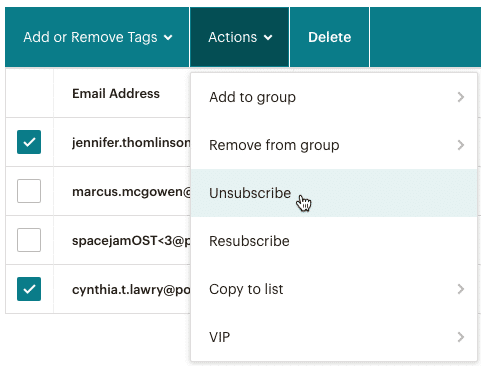Choose Copy to list option

(334, 289)
